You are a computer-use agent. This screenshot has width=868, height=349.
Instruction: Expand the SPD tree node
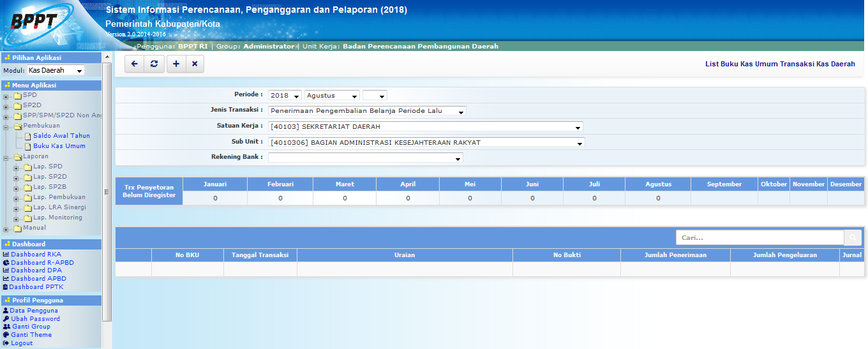[x=6, y=96]
